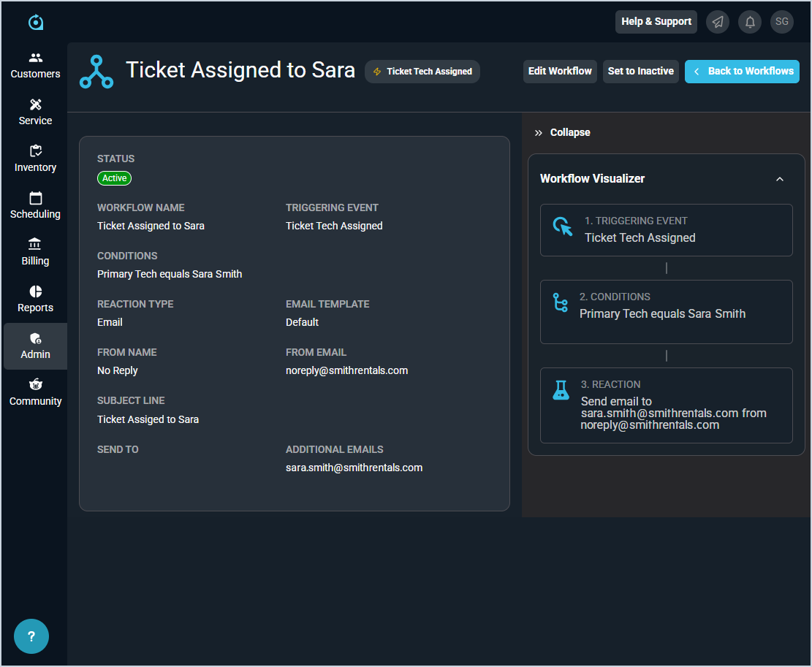Click the Ticket Tech Assigned badge
This screenshot has width=812, height=667.
click(x=422, y=72)
